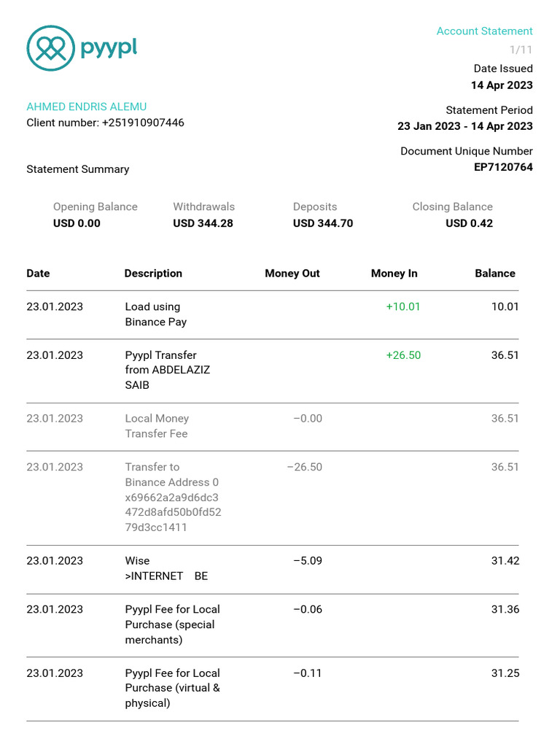Click the client number +251910907446
The image size is (560, 747).
(x=143, y=123)
